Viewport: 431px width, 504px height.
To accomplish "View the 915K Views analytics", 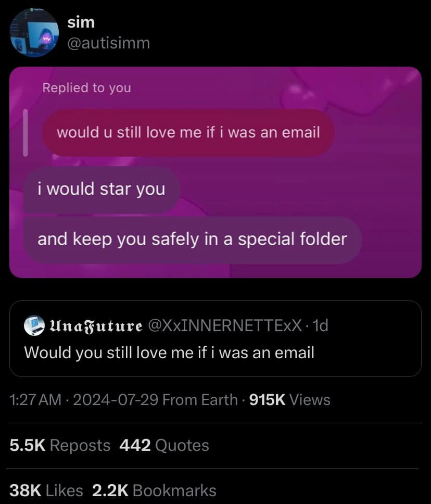I will pyautogui.click(x=289, y=400).
